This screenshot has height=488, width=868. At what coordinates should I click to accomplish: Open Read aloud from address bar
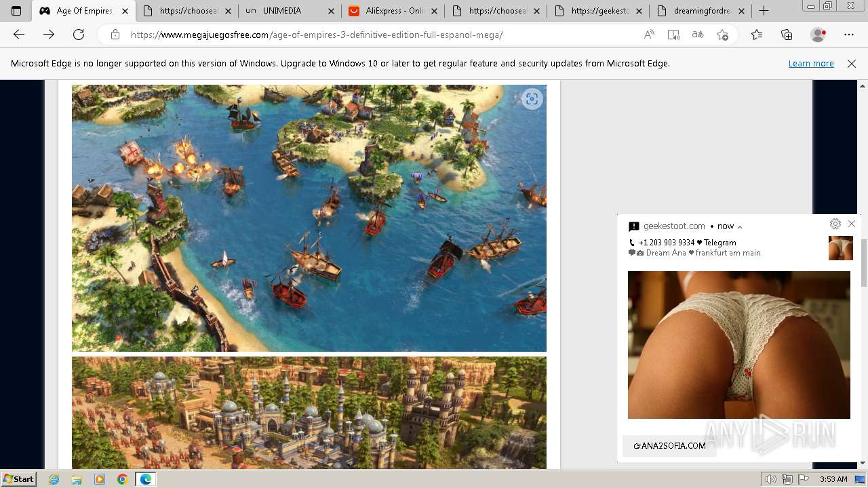[649, 35]
